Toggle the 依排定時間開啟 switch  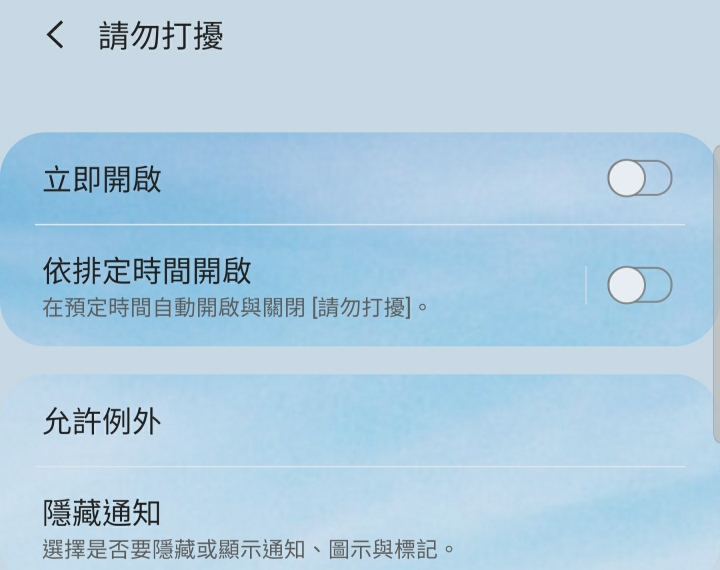pyautogui.click(x=640, y=285)
